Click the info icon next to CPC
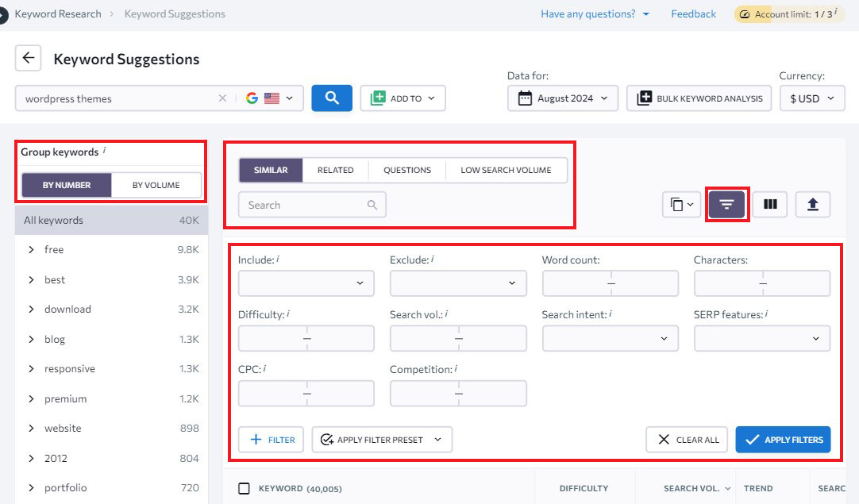859x504 pixels. [x=264, y=368]
